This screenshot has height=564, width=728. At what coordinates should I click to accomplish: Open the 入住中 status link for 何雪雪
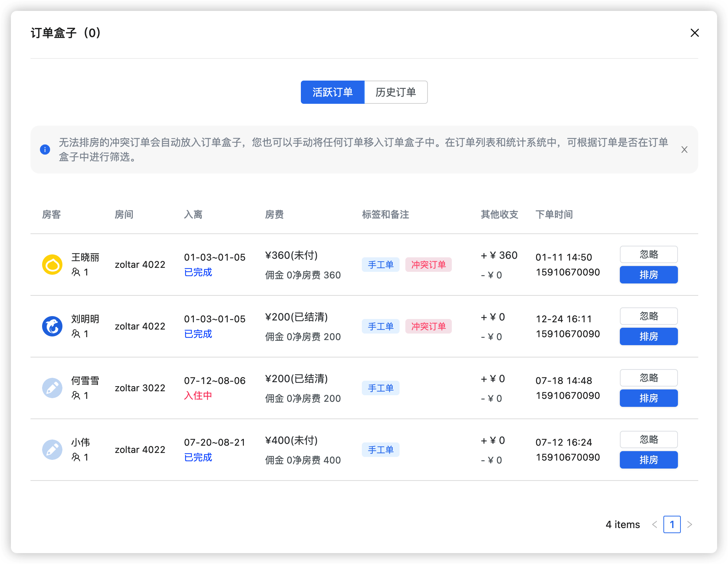click(x=198, y=396)
